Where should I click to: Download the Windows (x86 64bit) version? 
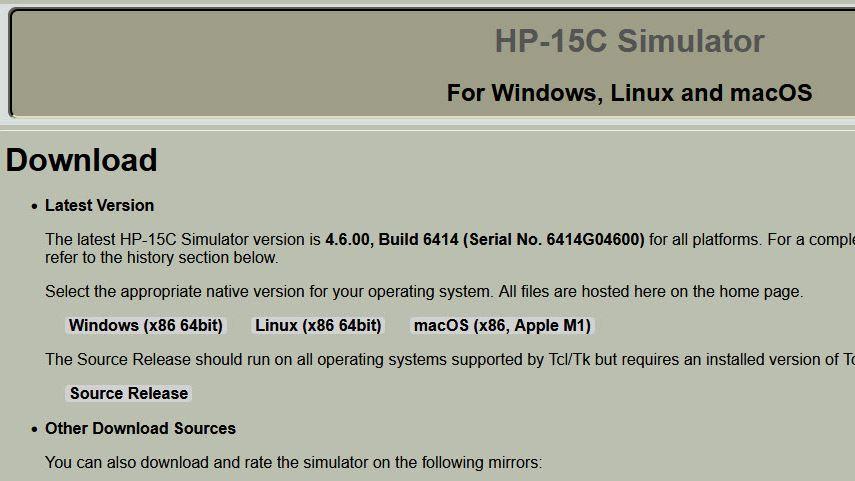coord(146,326)
